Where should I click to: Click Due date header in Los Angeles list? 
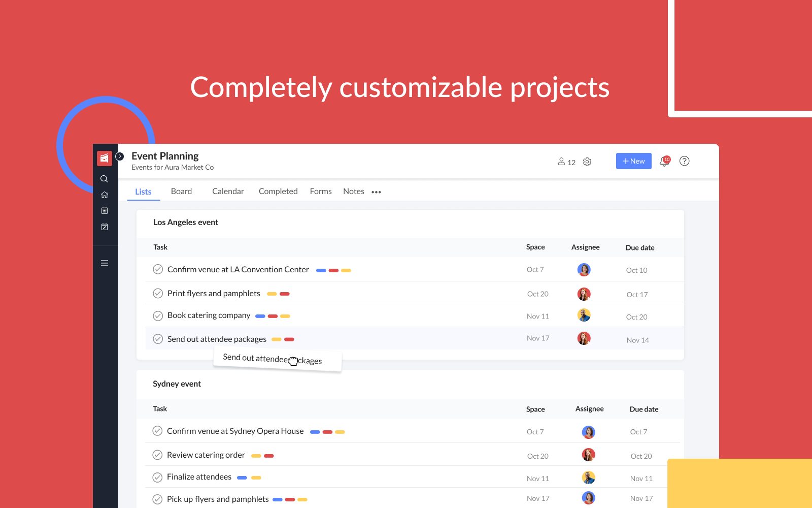[x=640, y=248]
